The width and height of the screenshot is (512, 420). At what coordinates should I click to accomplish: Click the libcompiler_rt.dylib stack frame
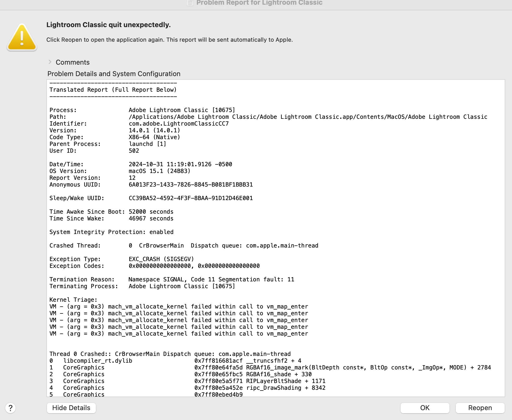pos(98,361)
